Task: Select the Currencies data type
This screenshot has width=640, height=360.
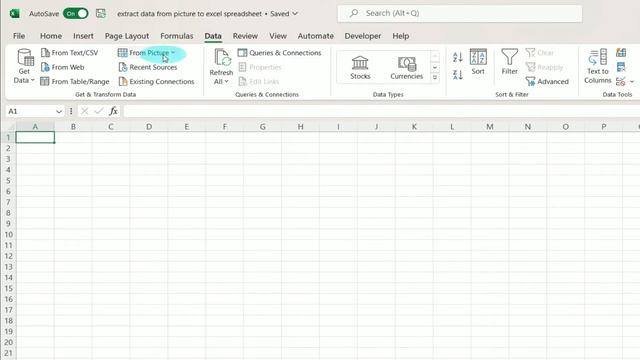Action: (x=407, y=67)
